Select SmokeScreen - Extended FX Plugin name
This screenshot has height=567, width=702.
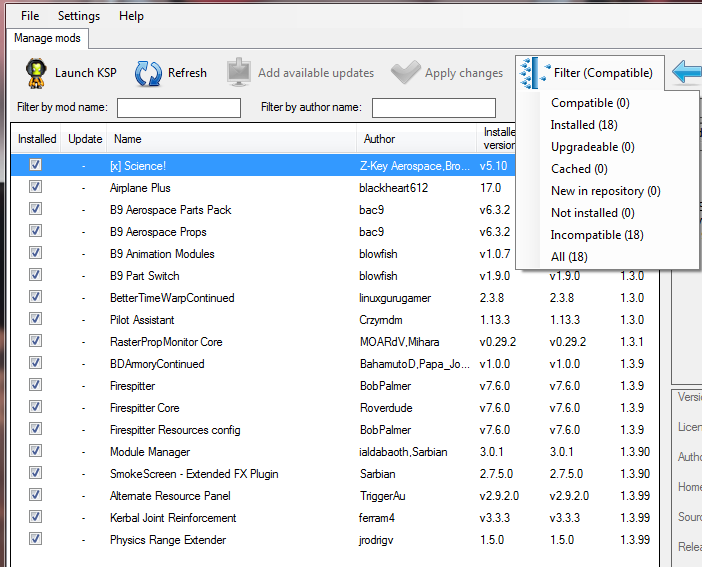(x=194, y=474)
